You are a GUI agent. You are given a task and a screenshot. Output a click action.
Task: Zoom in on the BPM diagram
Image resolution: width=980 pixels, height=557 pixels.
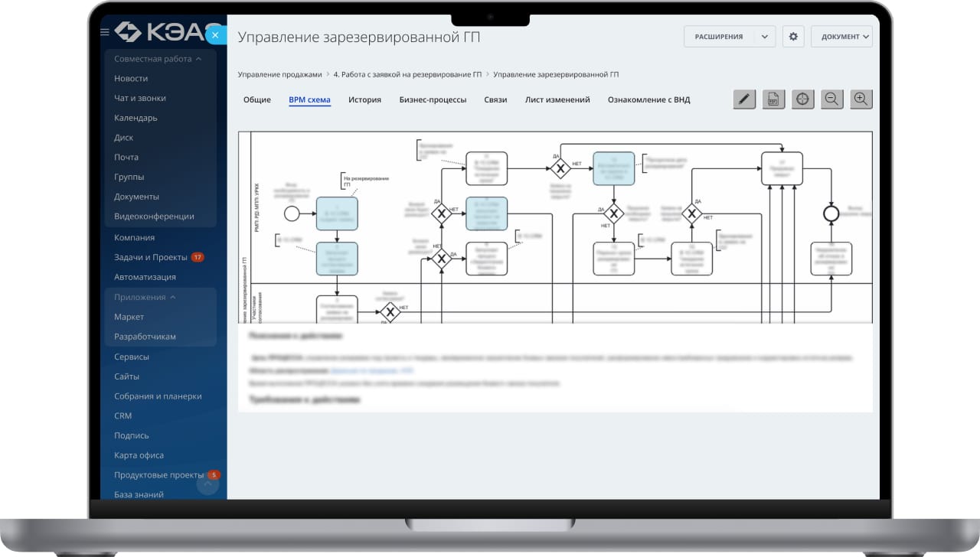point(861,99)
